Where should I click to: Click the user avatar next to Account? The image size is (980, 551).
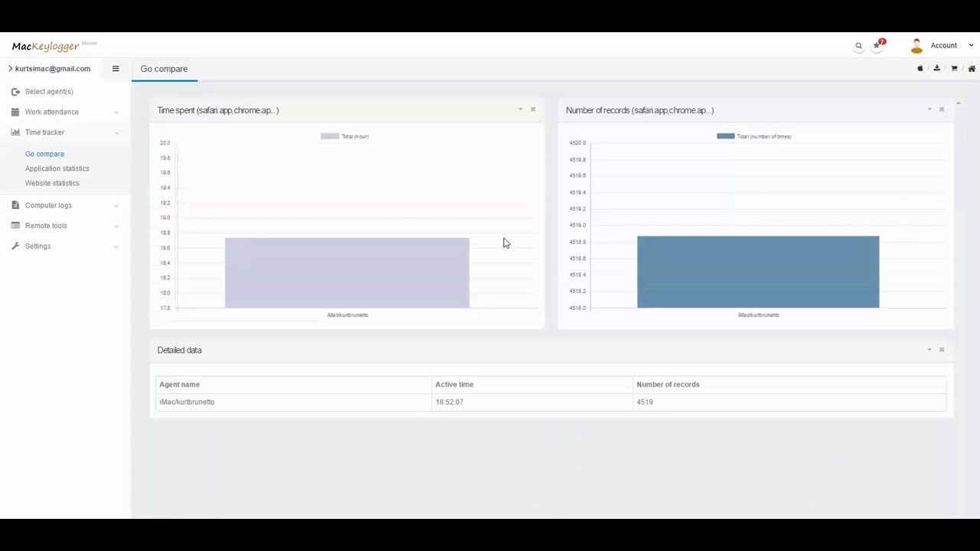pos(916,46)
